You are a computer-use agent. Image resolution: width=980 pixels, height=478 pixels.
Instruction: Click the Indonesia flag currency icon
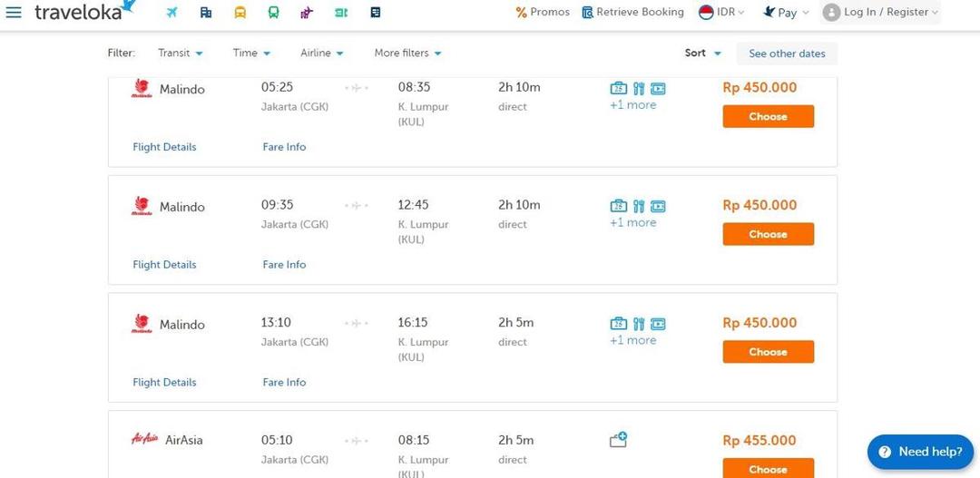coord(706,13)
